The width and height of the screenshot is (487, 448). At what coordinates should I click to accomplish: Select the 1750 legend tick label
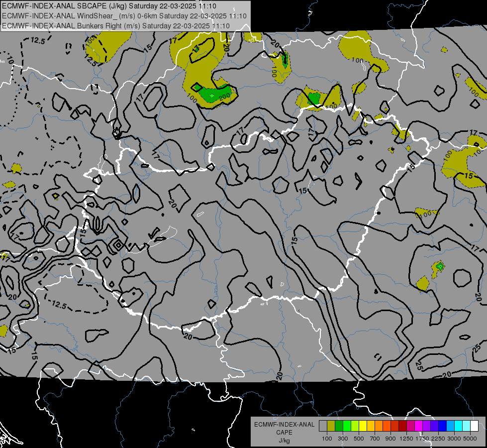[422, 439]
